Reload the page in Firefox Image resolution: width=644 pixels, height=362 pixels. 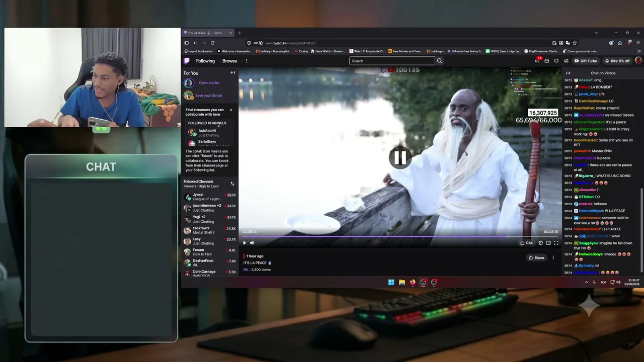point(212,43)
